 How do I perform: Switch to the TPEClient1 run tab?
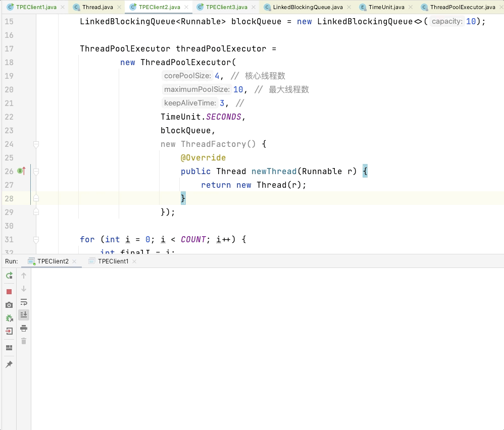pos(113,261)
